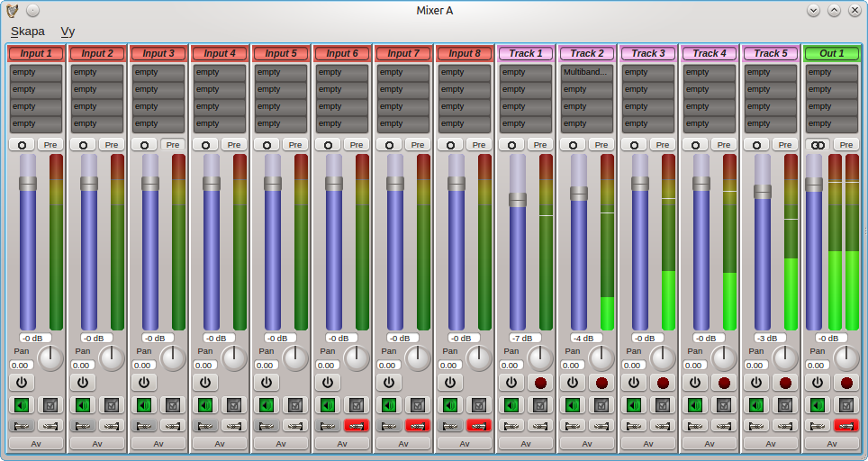
Task: Toggle the power button on Track 2
Action: coord(573,382)
